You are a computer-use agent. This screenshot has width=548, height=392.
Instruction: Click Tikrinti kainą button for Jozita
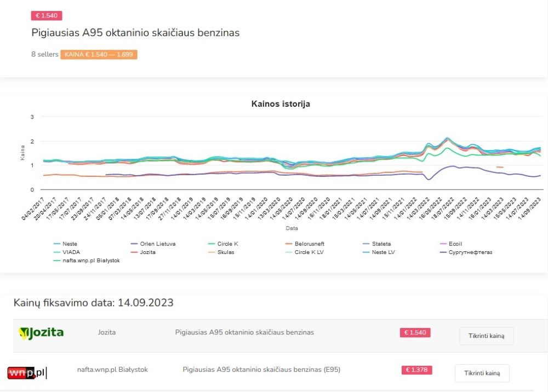487,336
